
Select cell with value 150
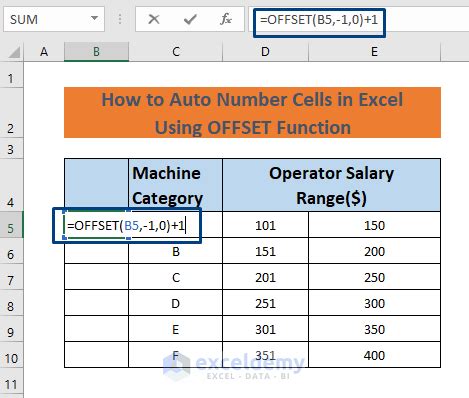coord(375,225)
